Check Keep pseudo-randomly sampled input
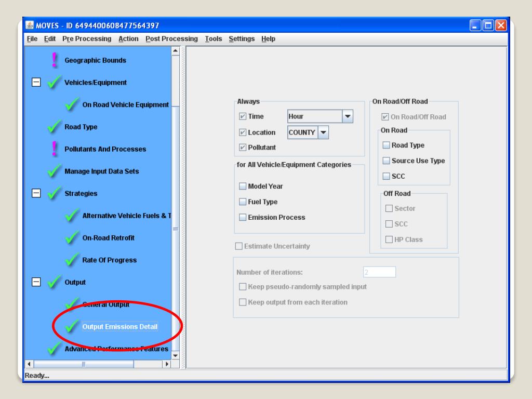The image size is (532, 399). (243, 287)
